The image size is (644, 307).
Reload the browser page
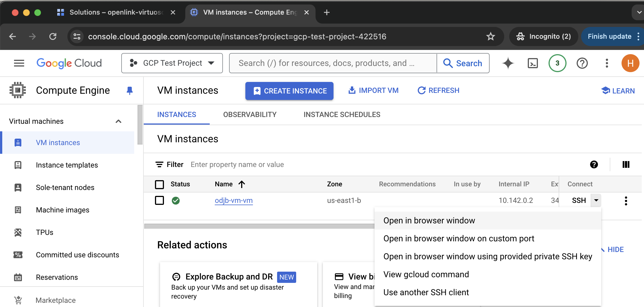click(53, 36)
